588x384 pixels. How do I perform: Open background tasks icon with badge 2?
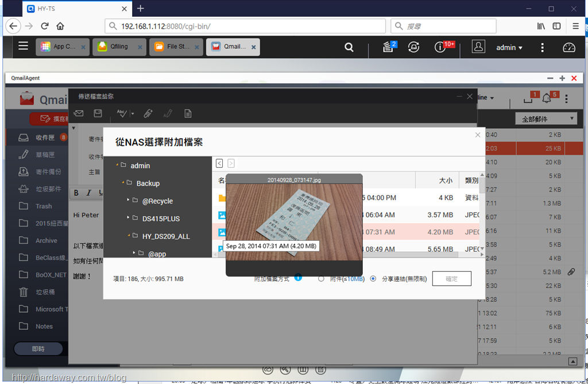(x=389, y=47)
